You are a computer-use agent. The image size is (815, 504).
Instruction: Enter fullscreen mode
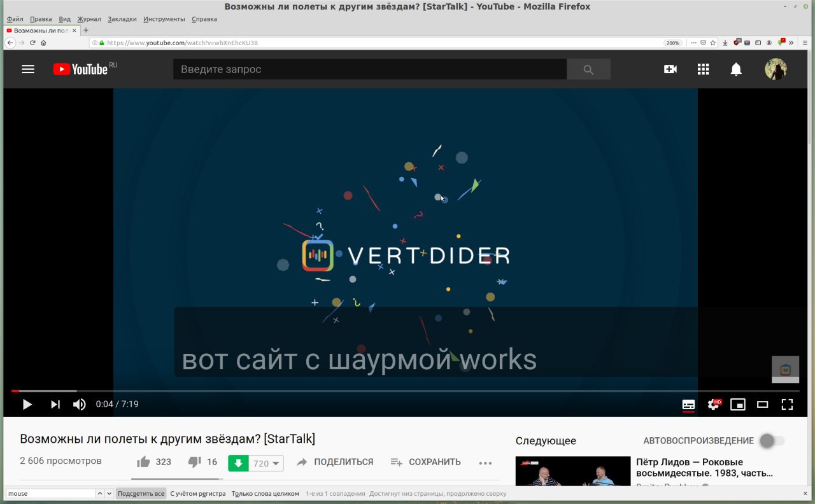pyautogui.click(x=787, y=404)
